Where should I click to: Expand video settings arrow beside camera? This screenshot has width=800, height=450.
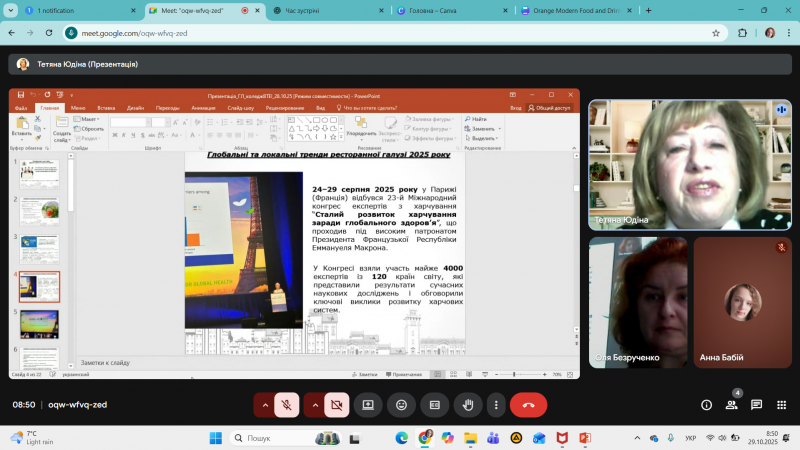click(x=314, y=404)
